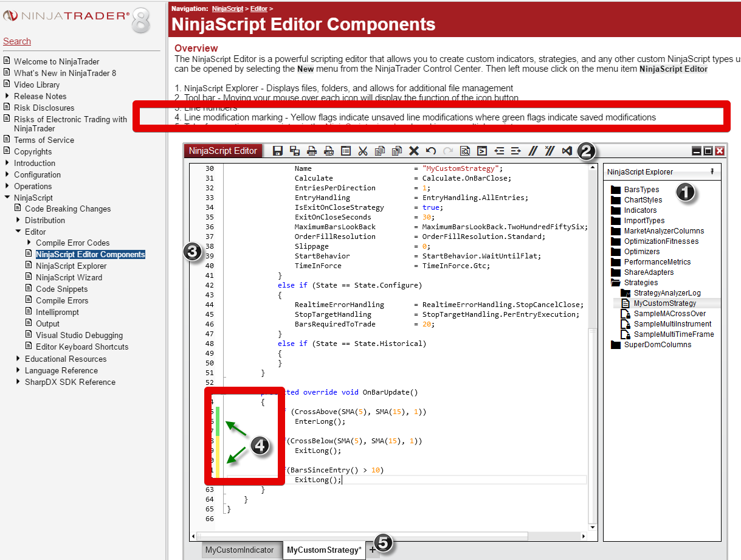Image resolution: width=741 pixels, height=560 pixels.
Task: Click the Paste icon in the editor toolbar
Action: [397, 151]
